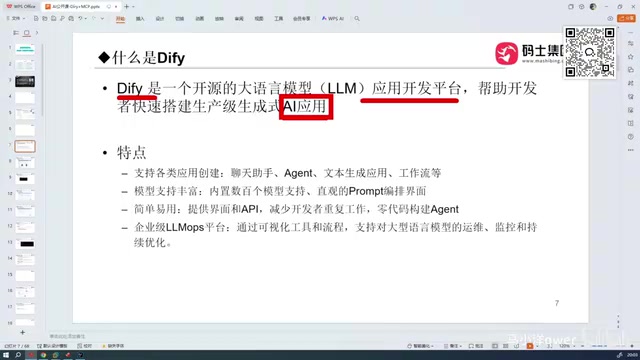
Task: Open slide 16 thumbnail
Action: (x=25, y=292)
